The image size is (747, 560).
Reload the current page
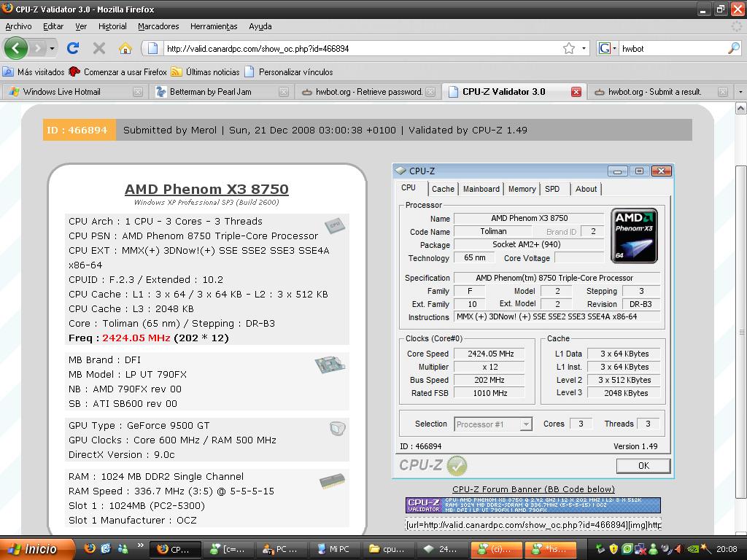click(x=73, y=48)
